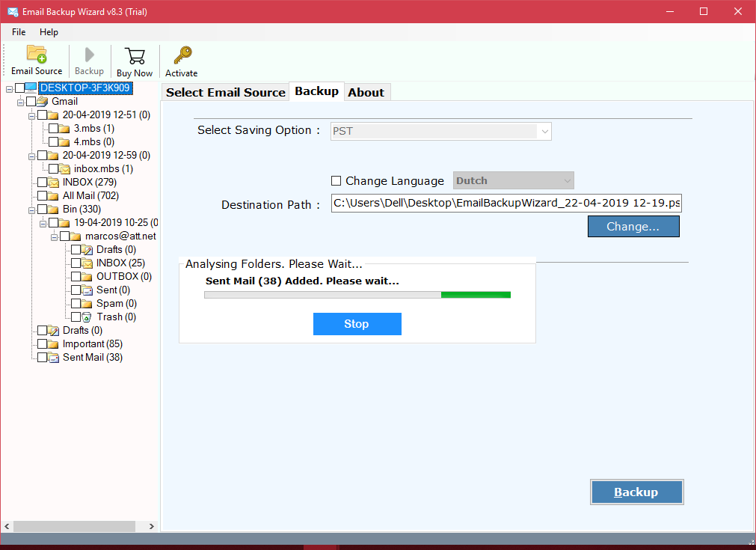Viewport: 756px width, 550px height.
Task: Click the Stop button
Action: tap(357, 324)
